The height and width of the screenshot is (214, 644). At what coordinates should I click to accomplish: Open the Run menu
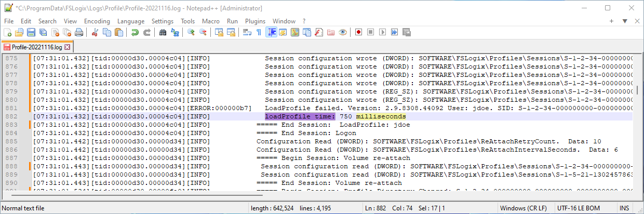(x=232, y=21)
